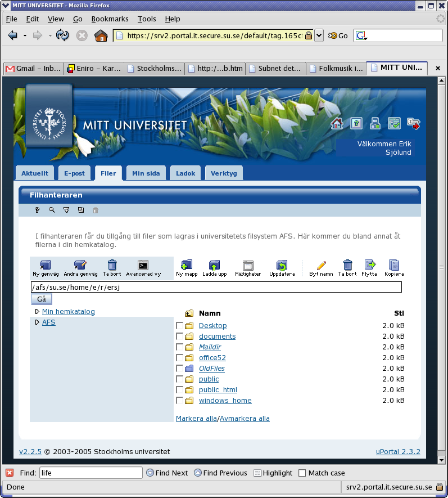Image resolution: width=448 pixels, height=498 pixels.
Task: Click the Ta bort trash icon beside Byt namn
Action: click(x=348, y=265)
